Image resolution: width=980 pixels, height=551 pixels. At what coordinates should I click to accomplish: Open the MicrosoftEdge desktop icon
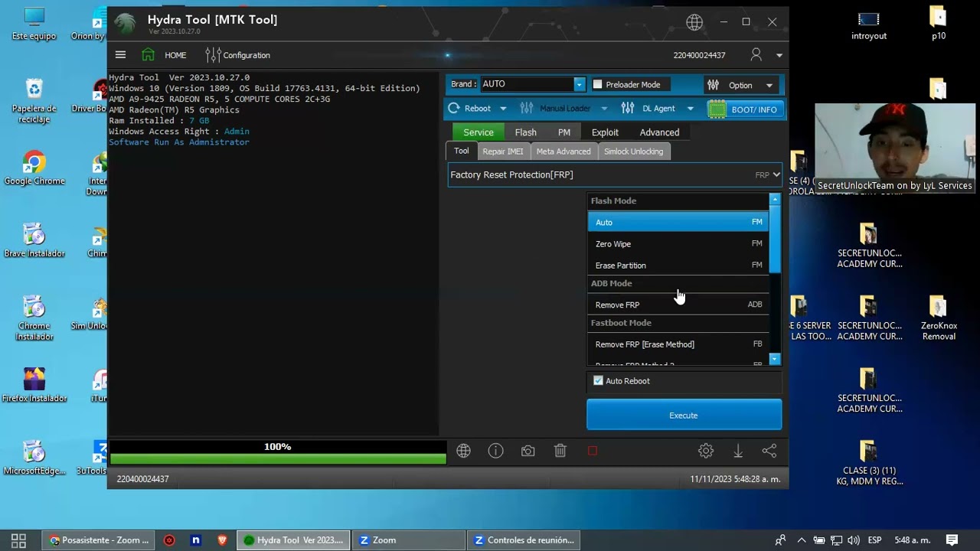[34, 458]
